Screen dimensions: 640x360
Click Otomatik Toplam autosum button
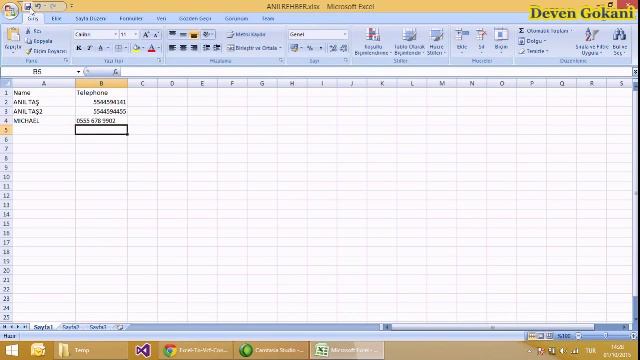(544, 31)
